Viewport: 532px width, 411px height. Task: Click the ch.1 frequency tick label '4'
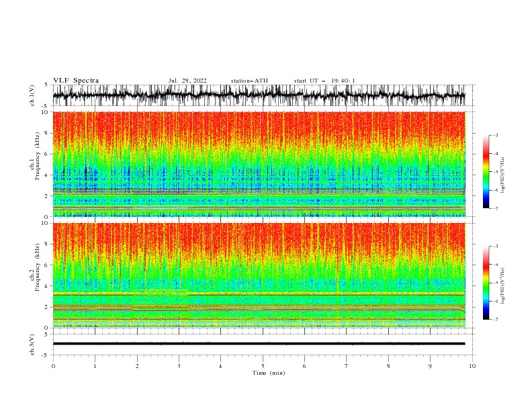[x=46, y=175]
